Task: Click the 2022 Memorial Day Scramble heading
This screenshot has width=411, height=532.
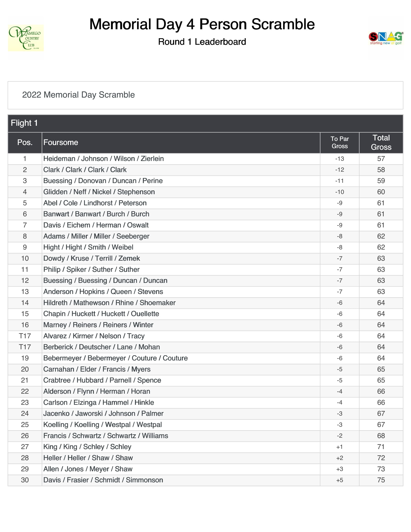Action: point(78,95)
